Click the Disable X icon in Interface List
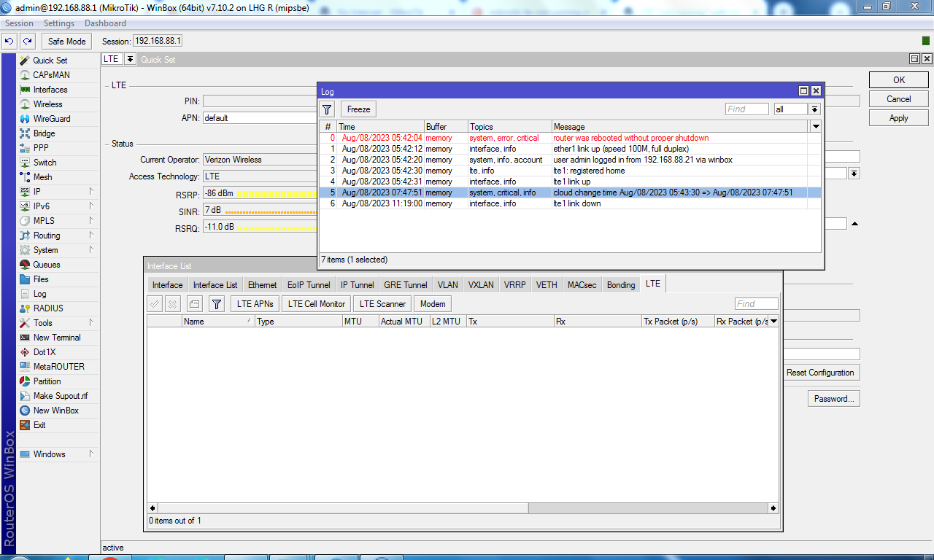 [x=172, y=304]
